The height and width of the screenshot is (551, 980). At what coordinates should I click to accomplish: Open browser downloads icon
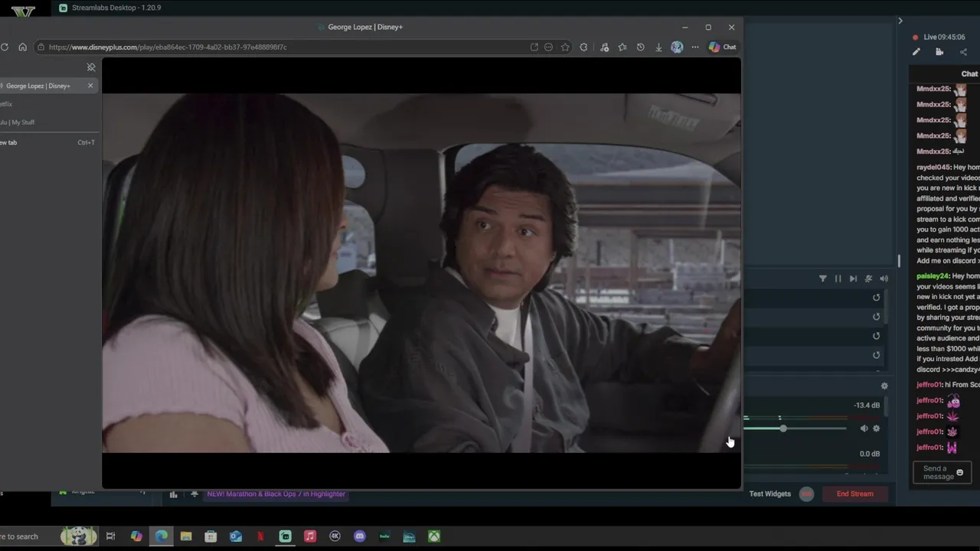(658, 47)
